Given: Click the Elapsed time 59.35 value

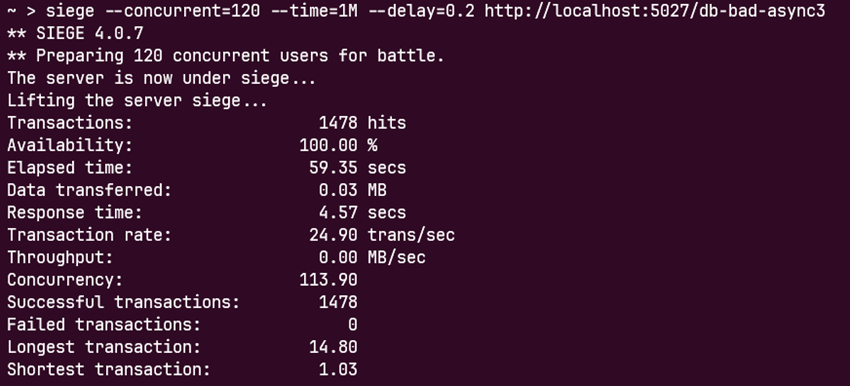Looking at the screenshot, I should 333,168.
